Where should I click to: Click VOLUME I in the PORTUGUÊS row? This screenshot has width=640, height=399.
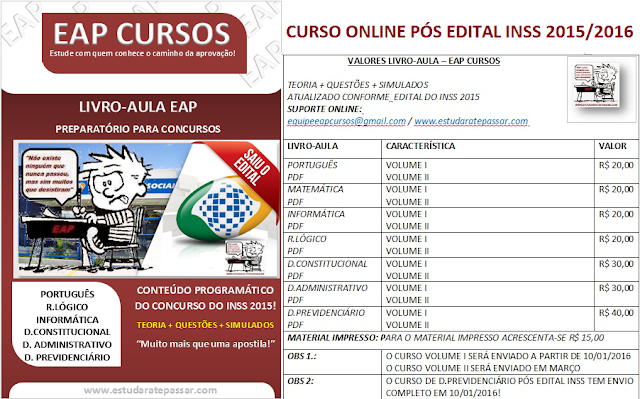pyautogui.click(x=406, y=165)
